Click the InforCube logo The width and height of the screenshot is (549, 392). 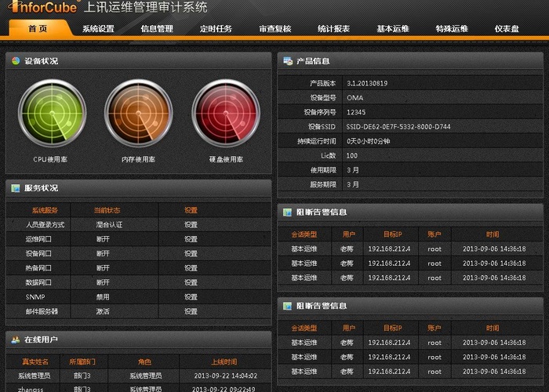click(44, 6)
